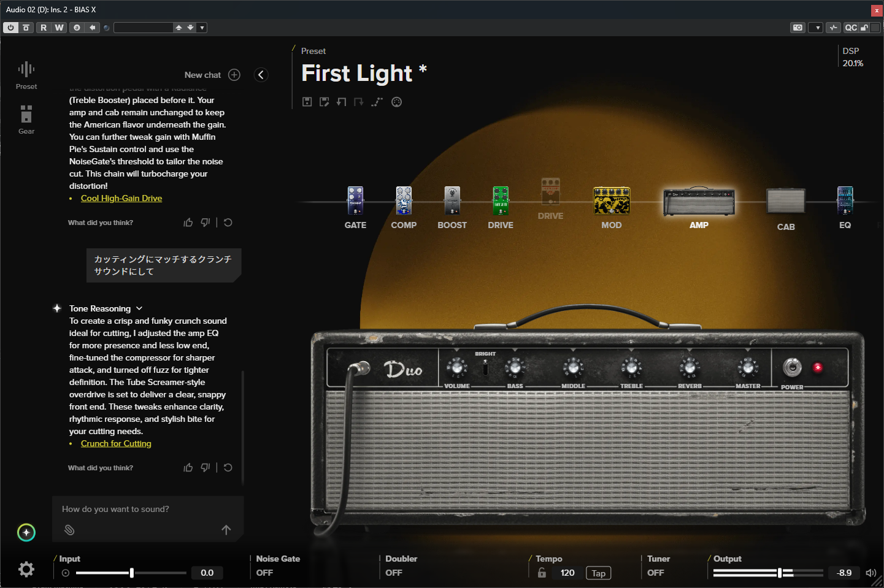
Task: Save the First Light preset
Action: pyautogui.click(x=307, y=102)
